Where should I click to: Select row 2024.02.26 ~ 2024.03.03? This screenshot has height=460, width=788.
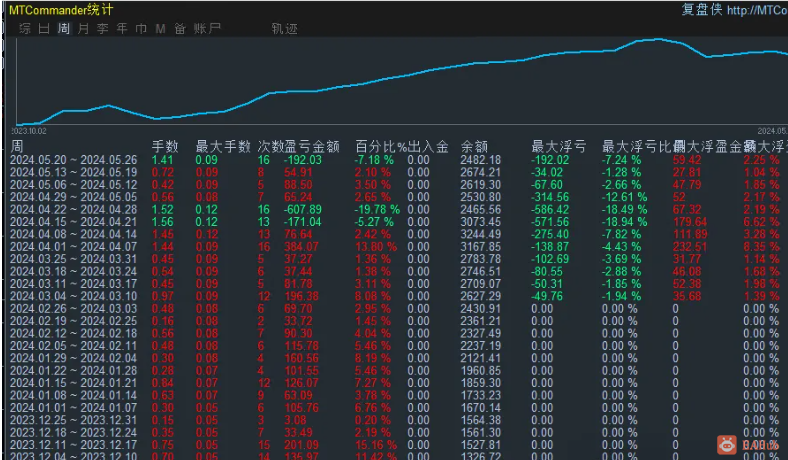(395, 309)
